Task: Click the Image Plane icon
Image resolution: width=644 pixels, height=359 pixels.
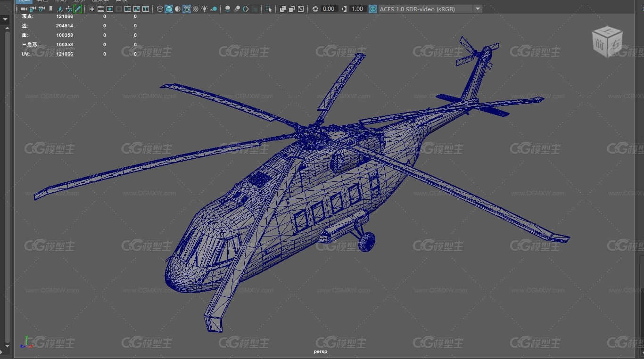Action: point(60,9)
